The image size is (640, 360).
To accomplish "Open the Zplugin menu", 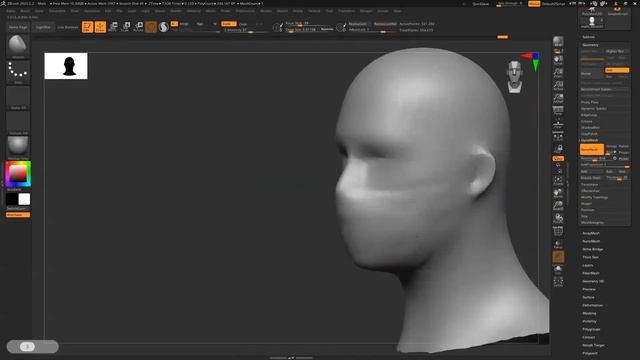I will [x=366, y=11].
